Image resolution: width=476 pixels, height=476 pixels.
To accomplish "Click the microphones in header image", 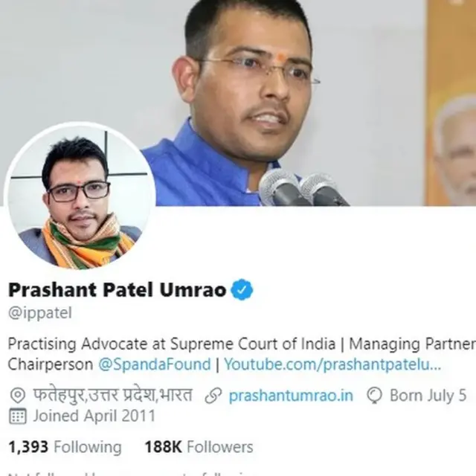I will point(303,187).
